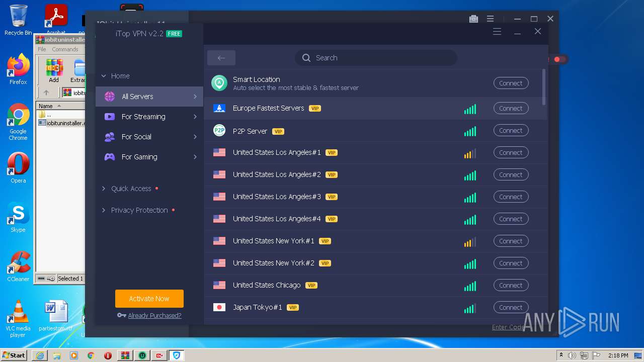Viewport: 644px width, 362px height.
Task: Open the For Gaming category
Action: point(149,157)
